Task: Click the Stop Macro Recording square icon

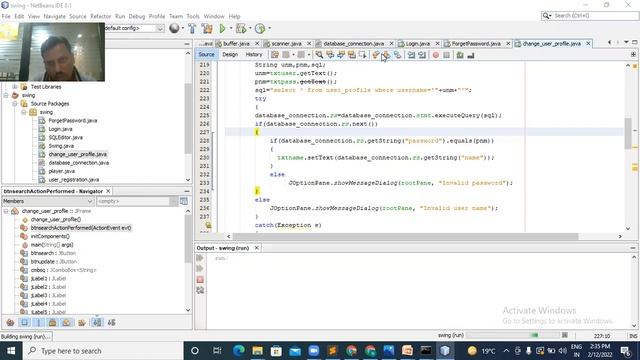Action: [x=447, y=55]
